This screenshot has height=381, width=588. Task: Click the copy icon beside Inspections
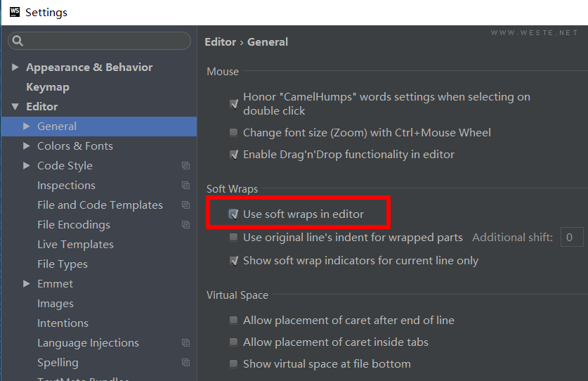click(x=185, y=186)
